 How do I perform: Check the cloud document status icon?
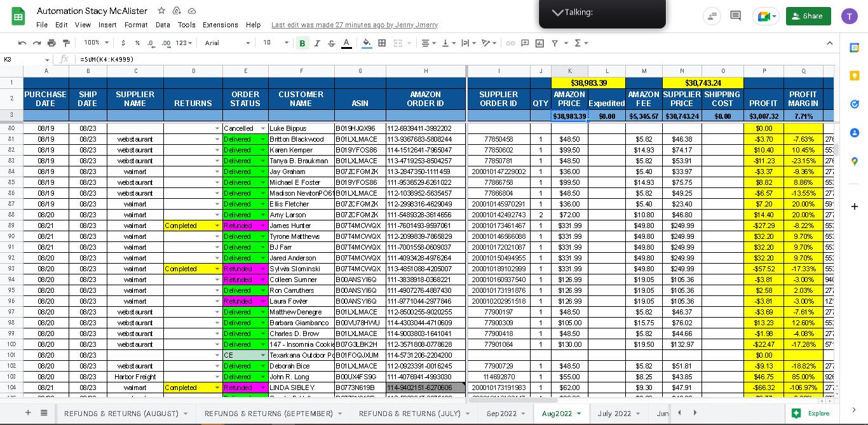tap(192, 11)
